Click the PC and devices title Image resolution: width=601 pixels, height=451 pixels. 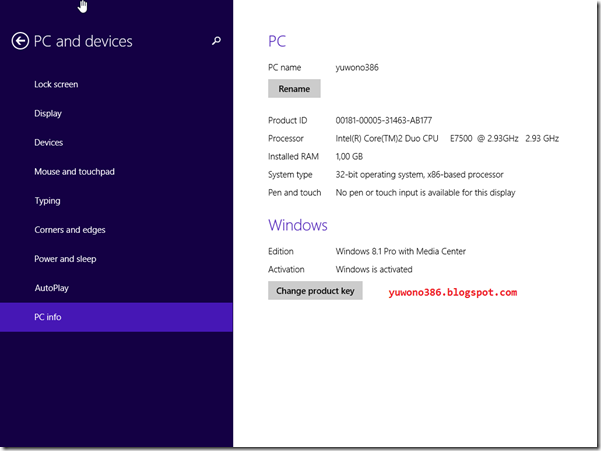tap(83, 41)
